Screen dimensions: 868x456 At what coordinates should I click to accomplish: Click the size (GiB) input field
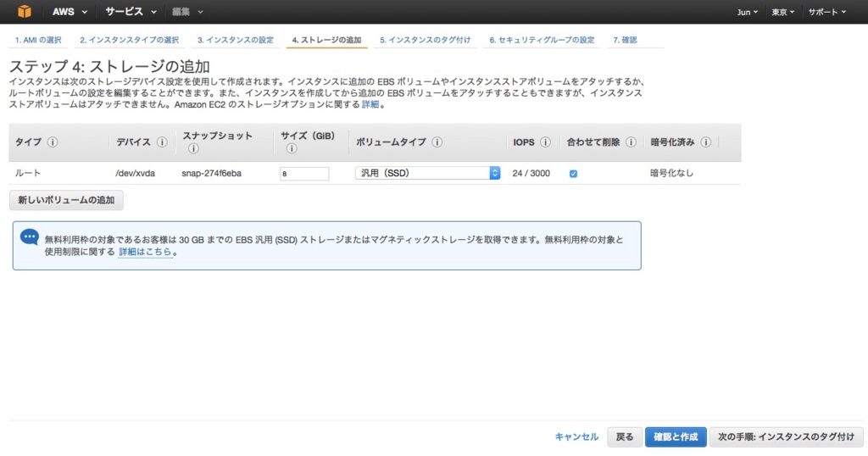tap(304, 173)
